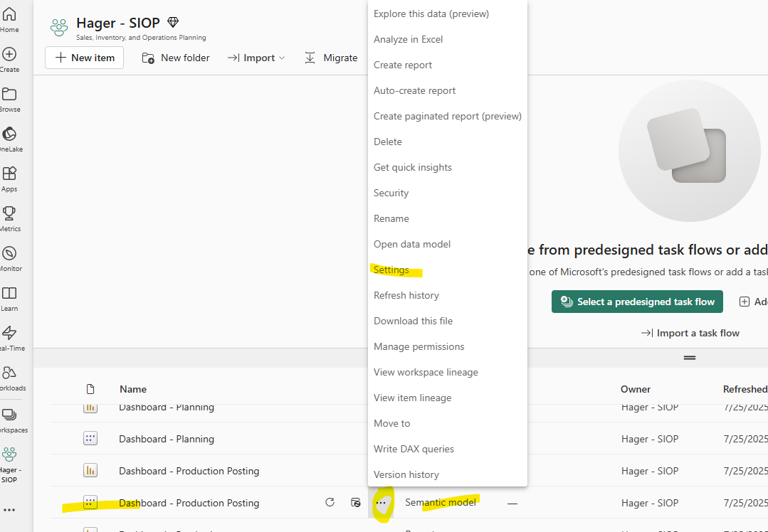Open the sidebar more options ellipsis
This screenshot has width=768, height=532.
point(9,510)
